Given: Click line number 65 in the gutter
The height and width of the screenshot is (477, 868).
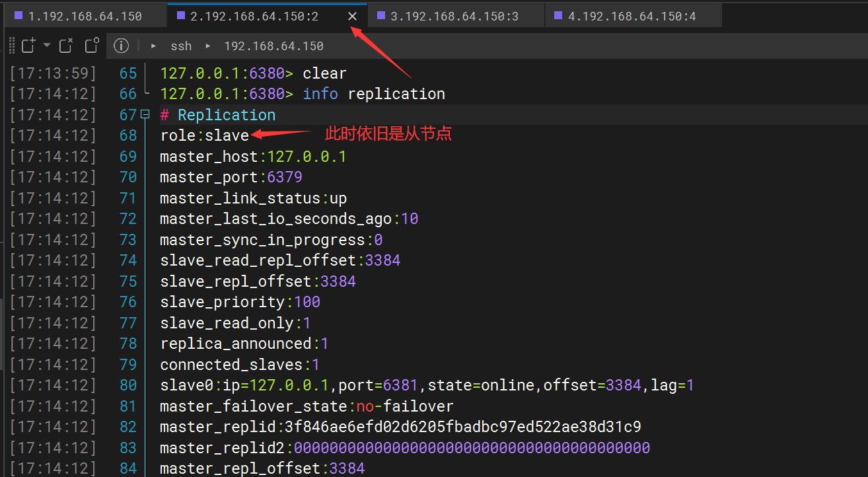Looking at the screenshot, I should (128, 73).
